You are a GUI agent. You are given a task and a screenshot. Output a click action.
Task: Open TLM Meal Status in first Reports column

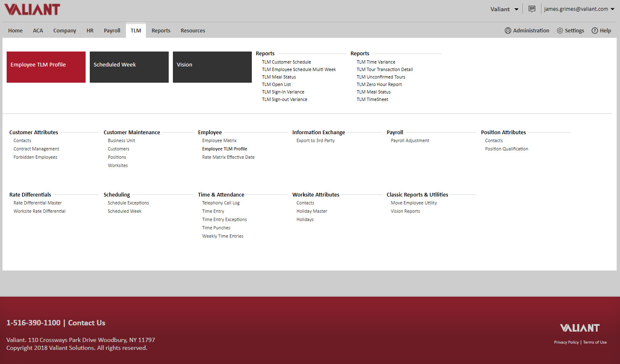279,77
